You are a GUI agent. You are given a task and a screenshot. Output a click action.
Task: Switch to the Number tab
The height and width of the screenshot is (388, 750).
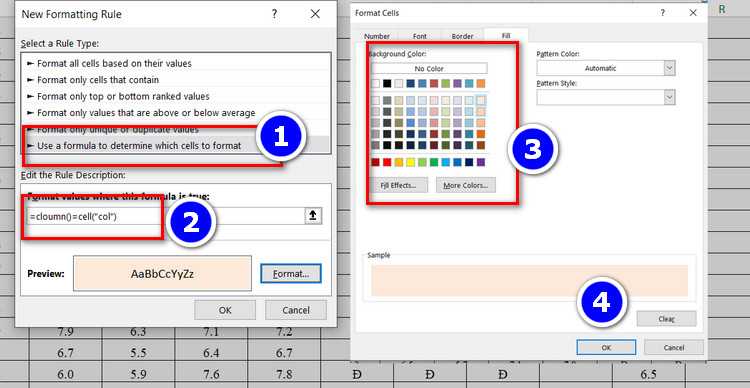click(377, 36)
